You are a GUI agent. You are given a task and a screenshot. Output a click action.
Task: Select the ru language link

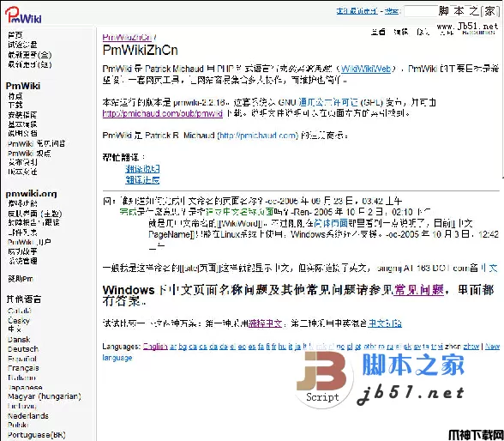pyautogui.click(x=390, y=347)
